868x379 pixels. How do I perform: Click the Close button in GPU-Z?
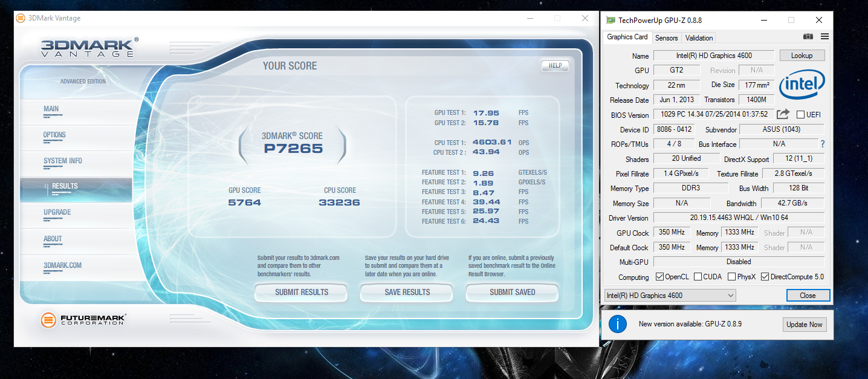(808, 296)
